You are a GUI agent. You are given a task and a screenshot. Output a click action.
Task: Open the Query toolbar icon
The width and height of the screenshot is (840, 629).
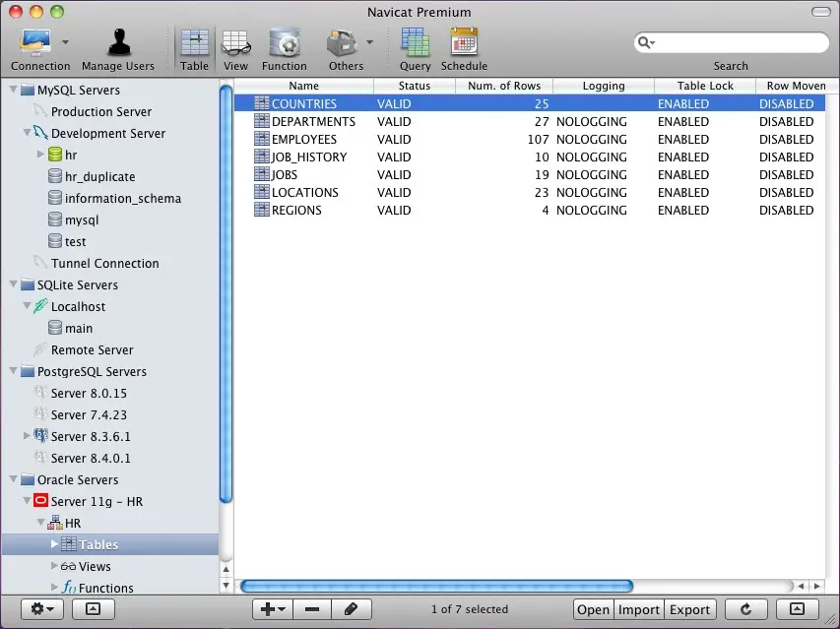(416, 41)
